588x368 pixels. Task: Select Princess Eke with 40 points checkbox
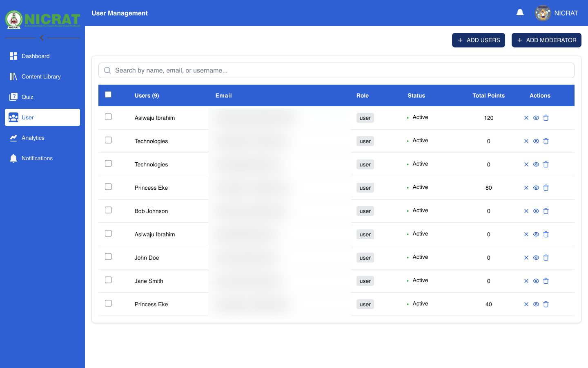[108, 303]
